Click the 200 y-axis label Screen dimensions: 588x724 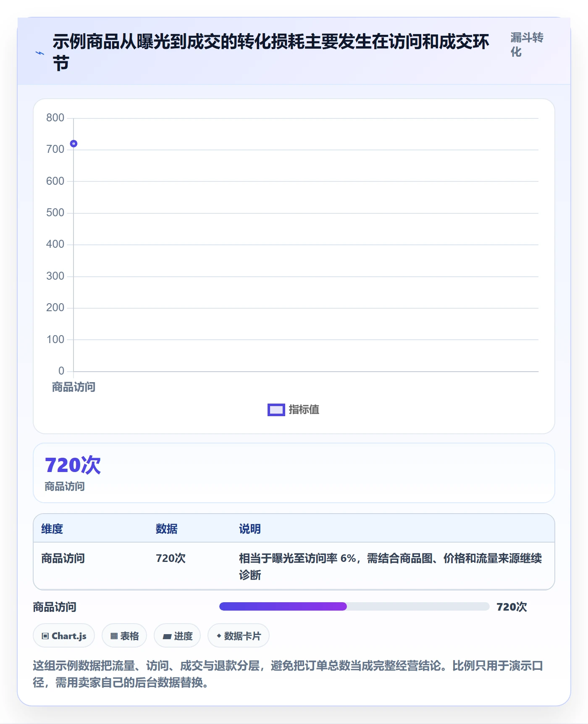click(x=55, y=307)
